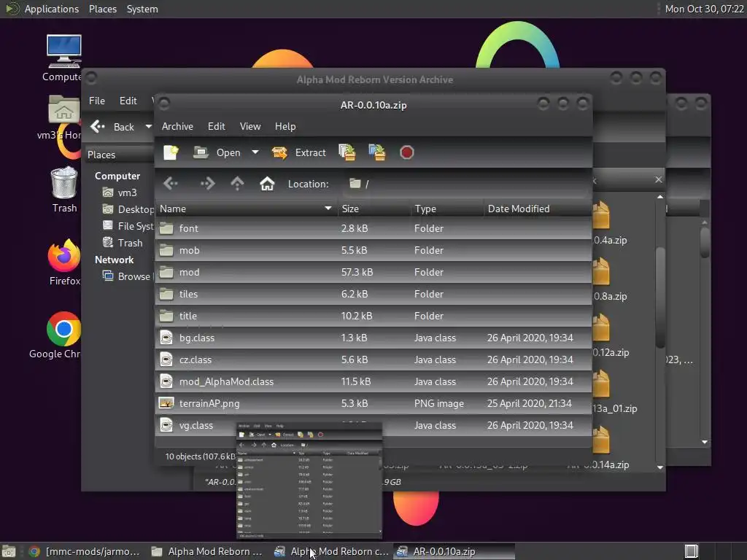This screenshot has height=560, width=747.
Task: Select the font folder row
Action: [x=373, y=228]
